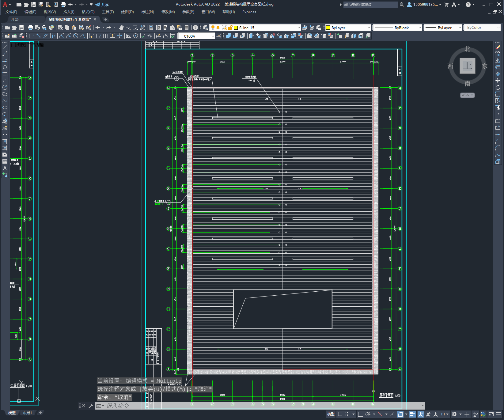Screen dimensions: 504x420
Task: Expand the undo history dropdown arrow
Action: 76,5
